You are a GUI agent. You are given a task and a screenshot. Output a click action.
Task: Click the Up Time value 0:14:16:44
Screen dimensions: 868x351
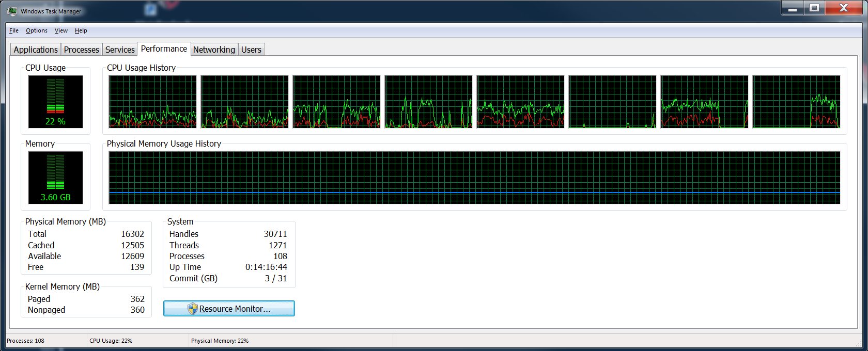point(266,267)
